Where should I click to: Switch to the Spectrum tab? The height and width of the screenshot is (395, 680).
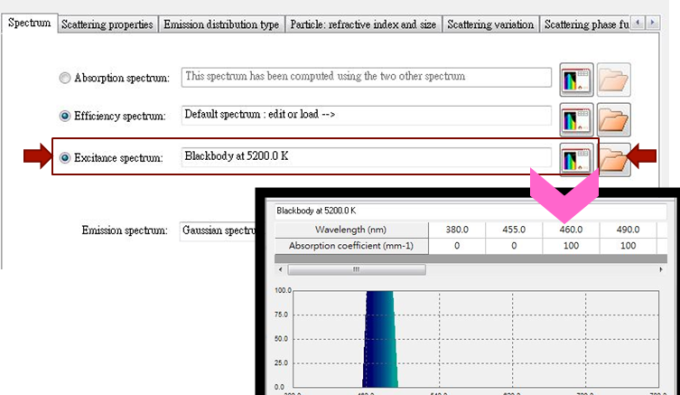click(x=29, y=23)
